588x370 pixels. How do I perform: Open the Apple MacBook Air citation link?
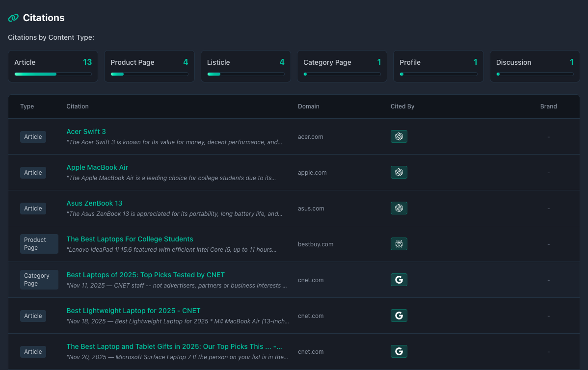(x=97, y=167)
